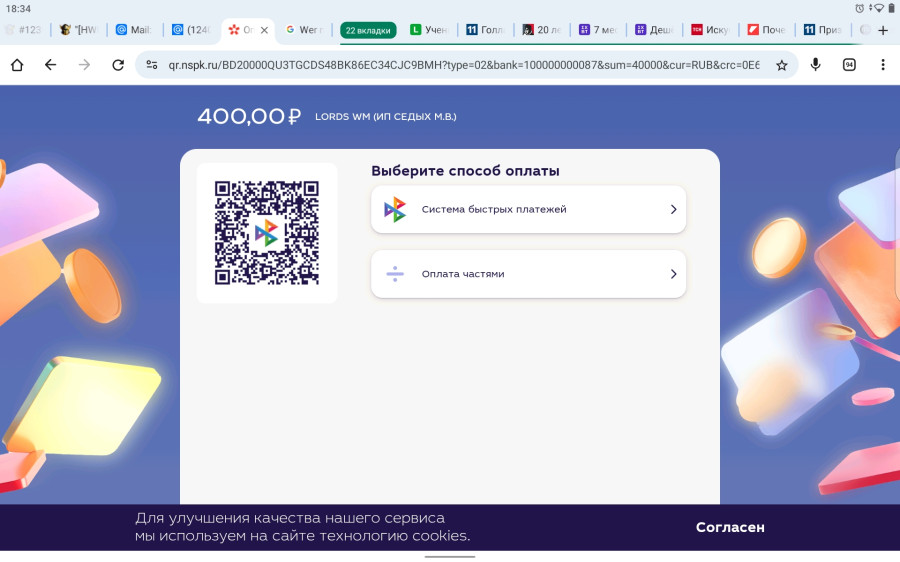
Task: Click the cookies notice text
Action: coord(302,527)
